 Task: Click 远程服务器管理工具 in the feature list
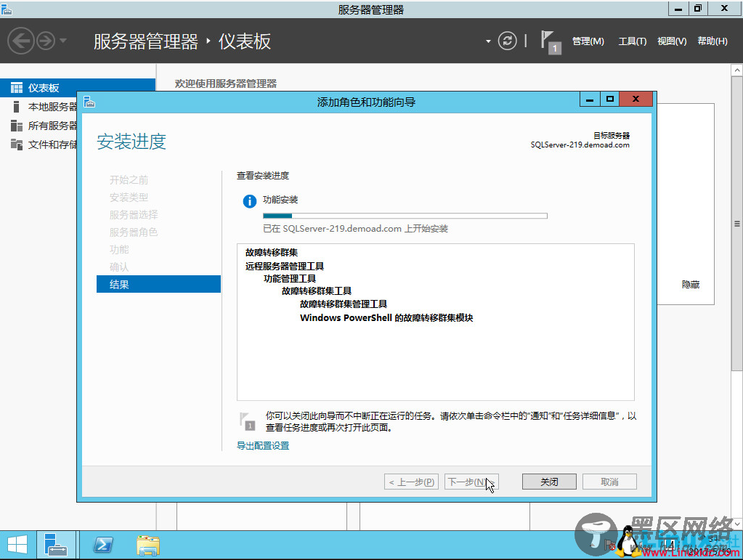[x=284, y=266]
